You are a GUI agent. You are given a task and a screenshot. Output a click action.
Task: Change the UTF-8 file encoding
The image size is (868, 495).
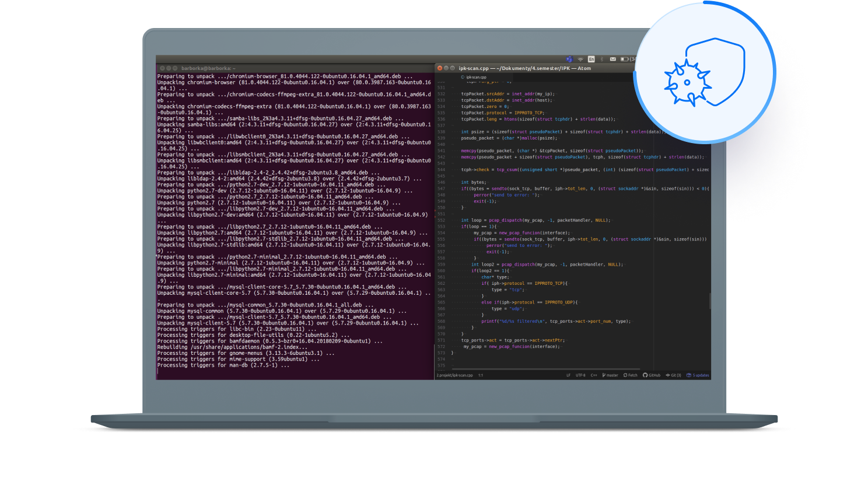tap(580, 375)
